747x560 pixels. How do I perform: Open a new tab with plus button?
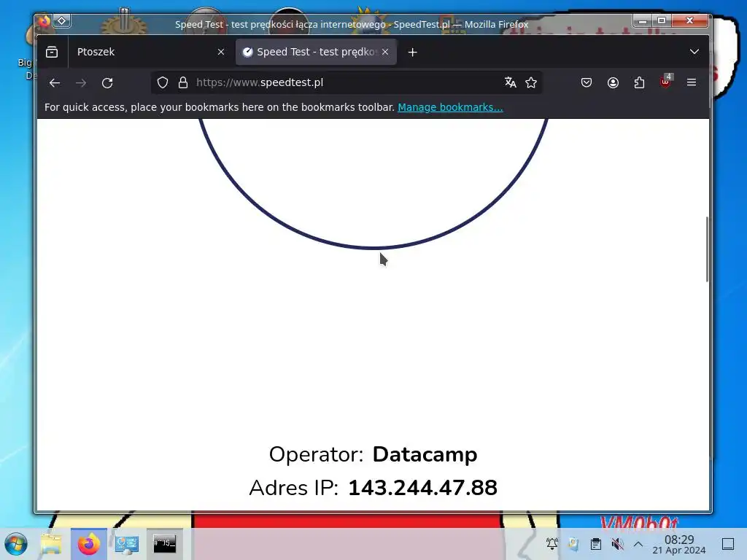point(413,52)
